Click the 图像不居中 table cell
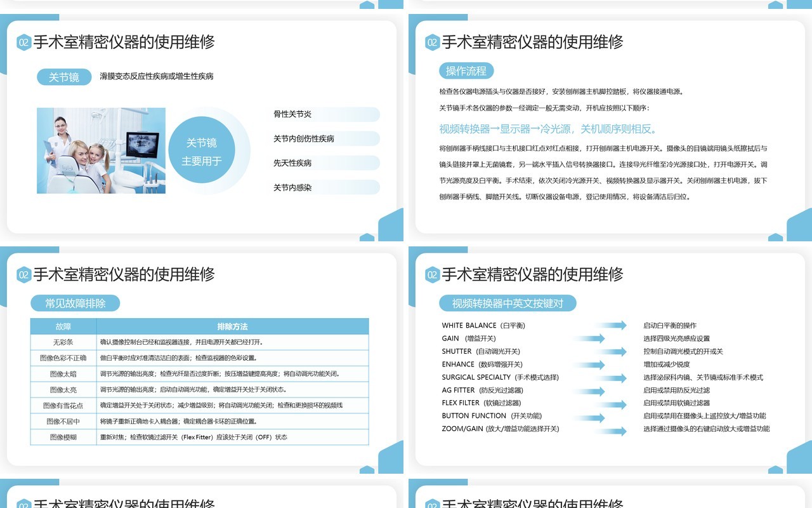 coord(63,422)
